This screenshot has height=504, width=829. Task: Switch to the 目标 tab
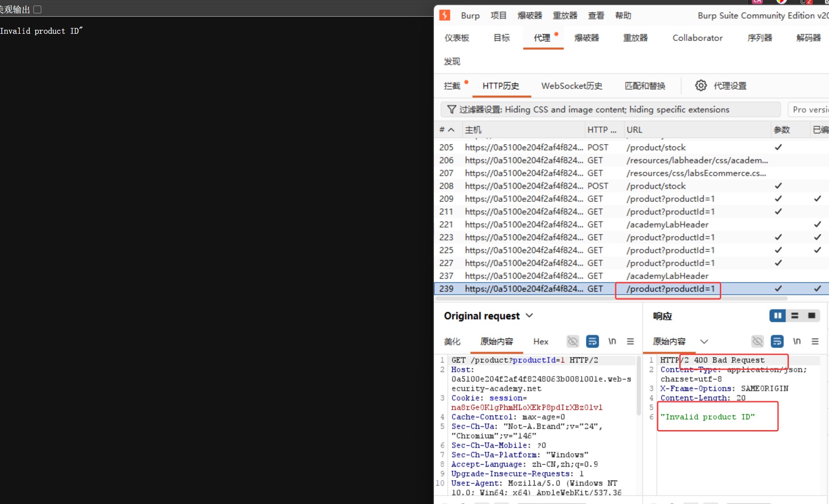(502, 38)
